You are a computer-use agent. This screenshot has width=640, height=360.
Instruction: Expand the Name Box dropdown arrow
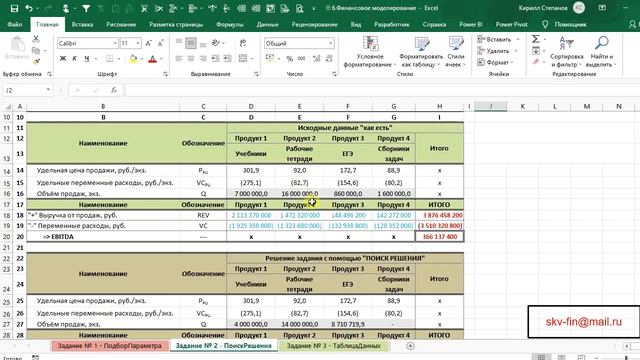click(48, 90)
